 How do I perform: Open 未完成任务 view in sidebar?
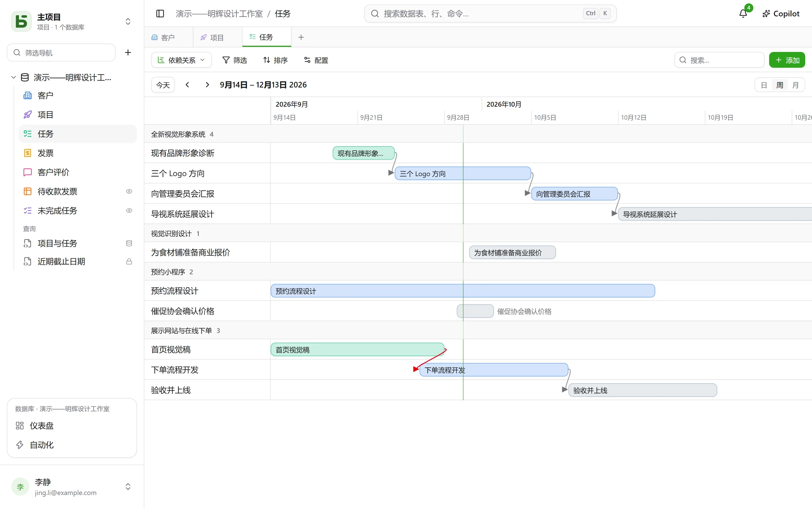[78, 210]
